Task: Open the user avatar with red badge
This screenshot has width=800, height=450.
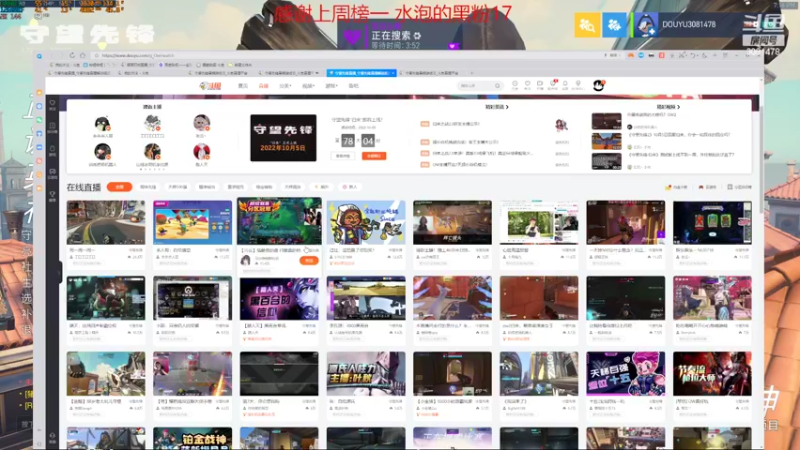Action: point(598,85)
